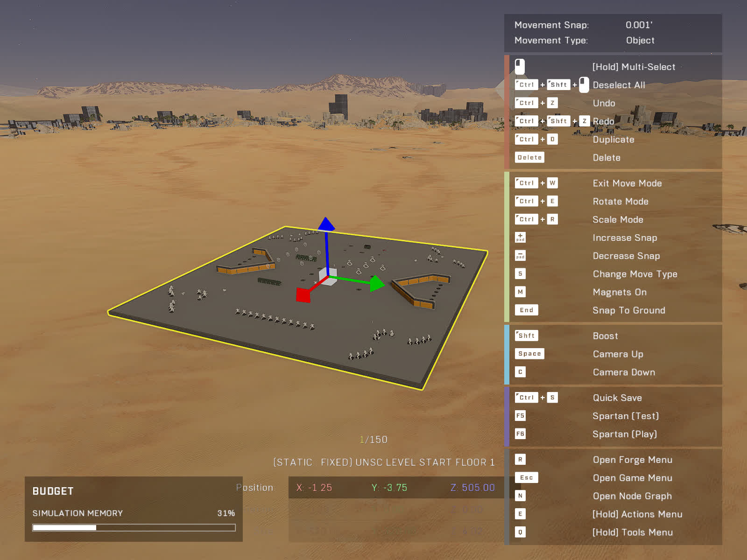747x560 pixels.
Task: Click the blue Z-axis gizmo arrow
Action: point(326,224)
